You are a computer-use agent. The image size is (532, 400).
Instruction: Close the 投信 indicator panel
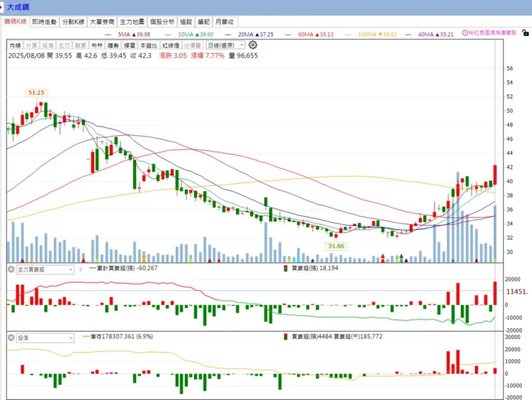click(12, 338)
